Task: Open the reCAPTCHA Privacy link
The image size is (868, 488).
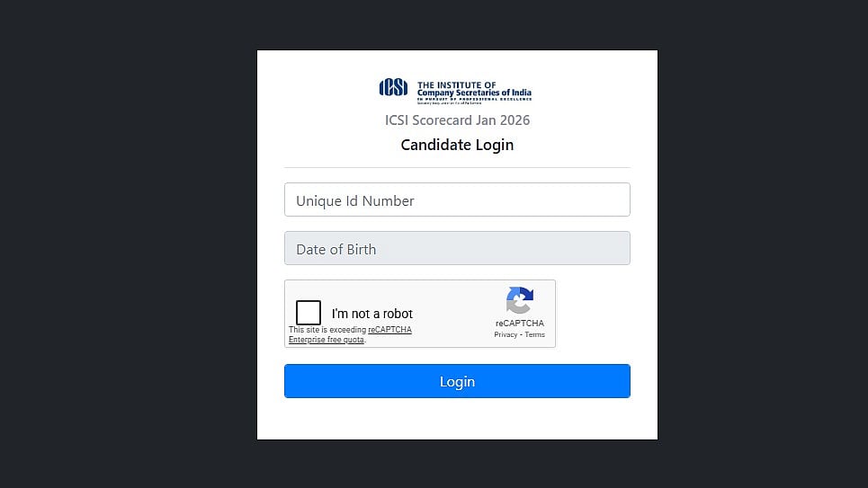Action: pos(506,334)
